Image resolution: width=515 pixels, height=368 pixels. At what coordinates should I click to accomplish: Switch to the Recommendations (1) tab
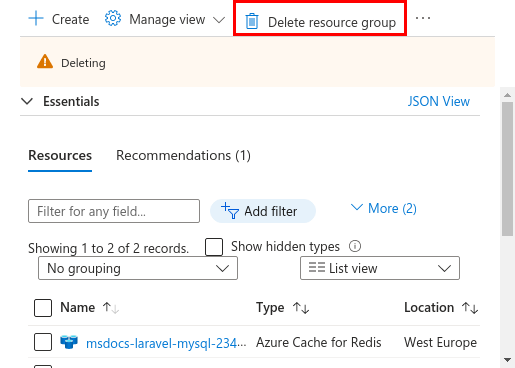(183, 156)
